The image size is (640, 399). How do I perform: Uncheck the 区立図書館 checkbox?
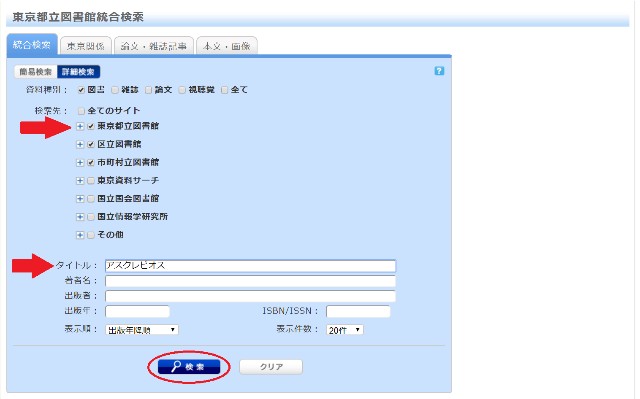(x=91, y=144)
